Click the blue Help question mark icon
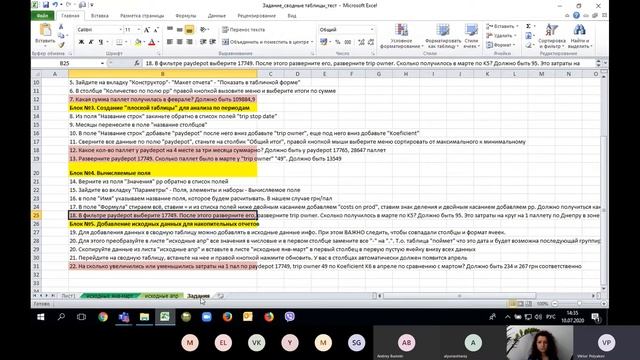This screenshot has width=640, height=360. pos(576,16)
